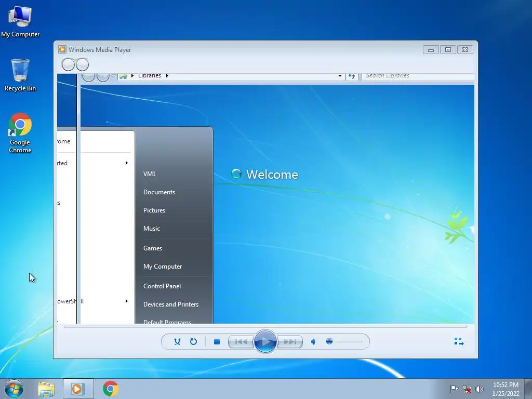Open Music from the Start menu
The image size is (532, 399).
[x=152, y=229]
